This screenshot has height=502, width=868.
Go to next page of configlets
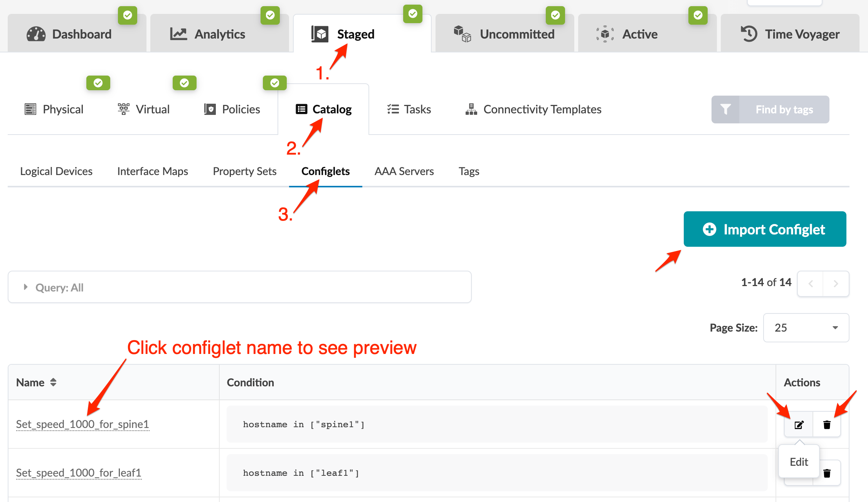pos(836,284)
